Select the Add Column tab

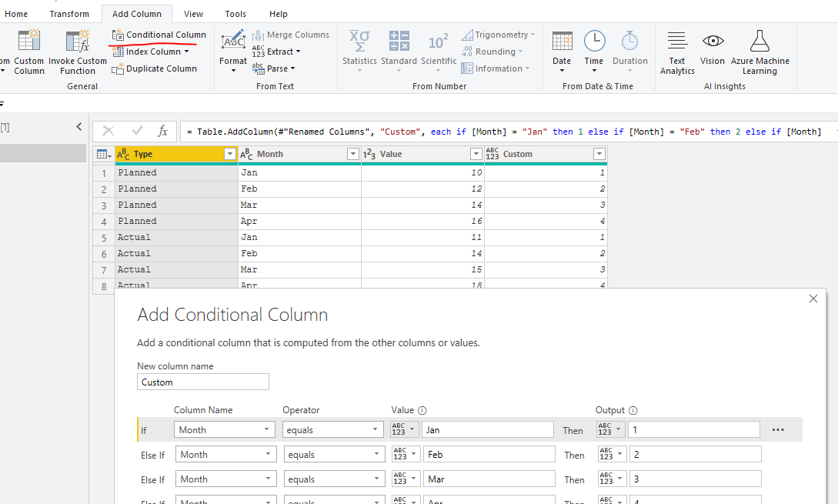tap(137, 14)
